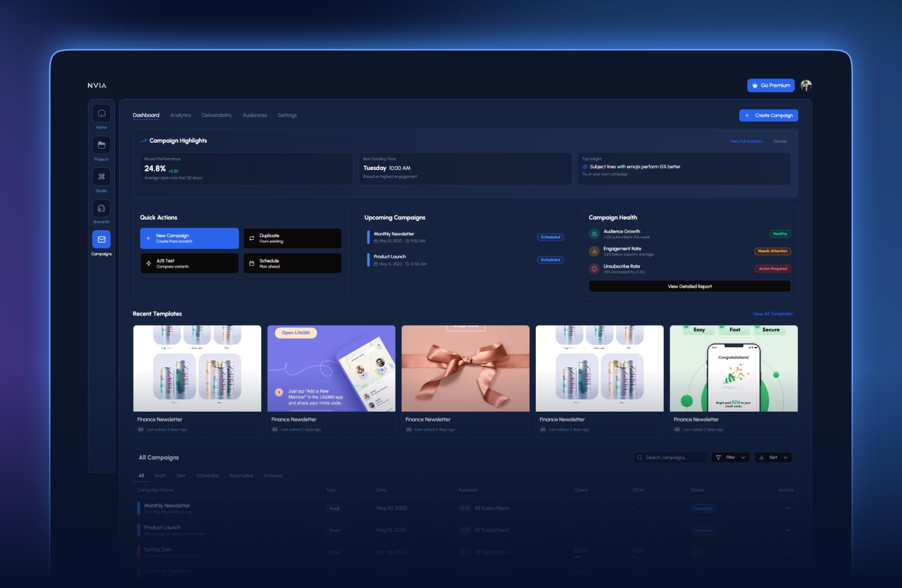Click the Search campaigns input field

tap(670, 457)
